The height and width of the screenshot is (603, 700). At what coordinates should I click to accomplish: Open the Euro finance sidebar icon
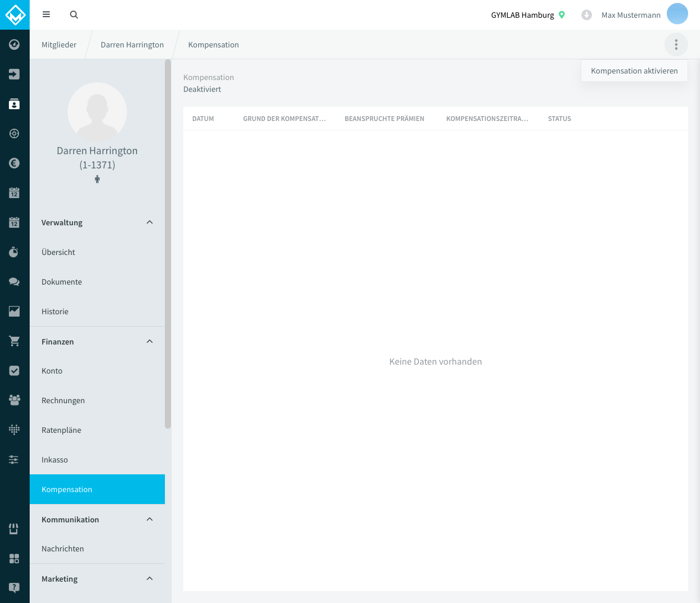[x=14, y=164]
